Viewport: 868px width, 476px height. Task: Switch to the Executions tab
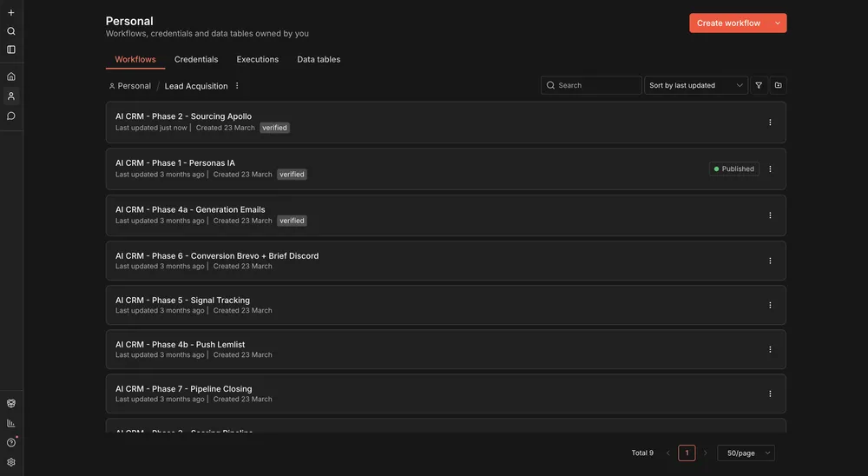258,59
